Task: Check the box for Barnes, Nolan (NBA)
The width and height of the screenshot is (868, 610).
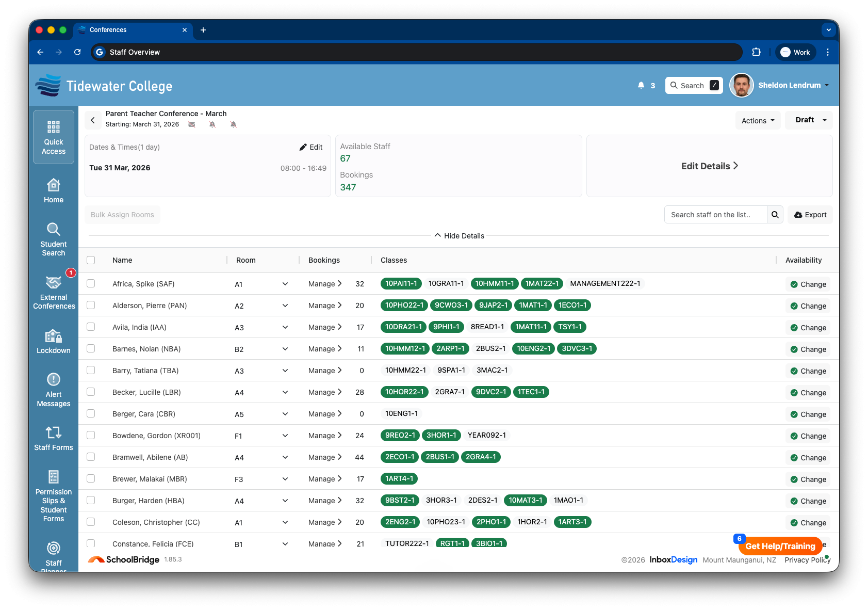Action: pyautogui.click(x=91, y=348)
